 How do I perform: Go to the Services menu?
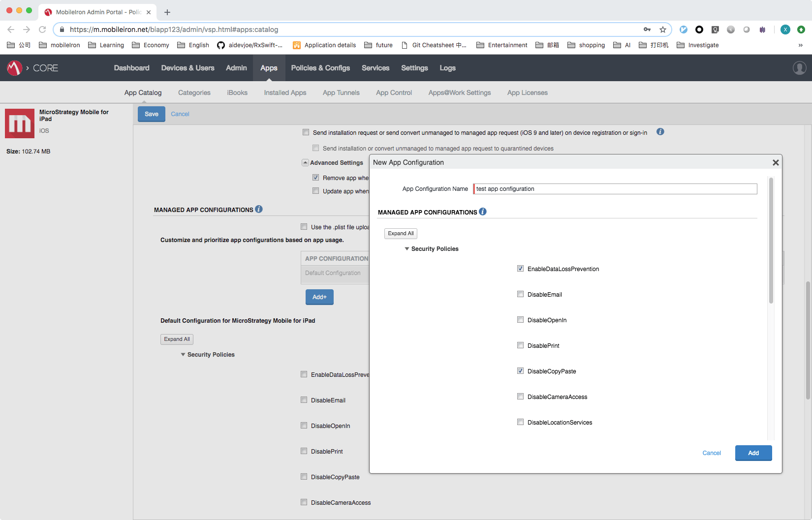(375, 68)
